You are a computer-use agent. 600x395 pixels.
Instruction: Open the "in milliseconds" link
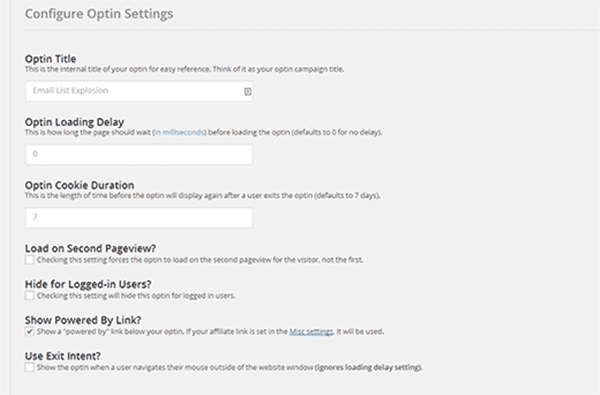click(180, 132)
